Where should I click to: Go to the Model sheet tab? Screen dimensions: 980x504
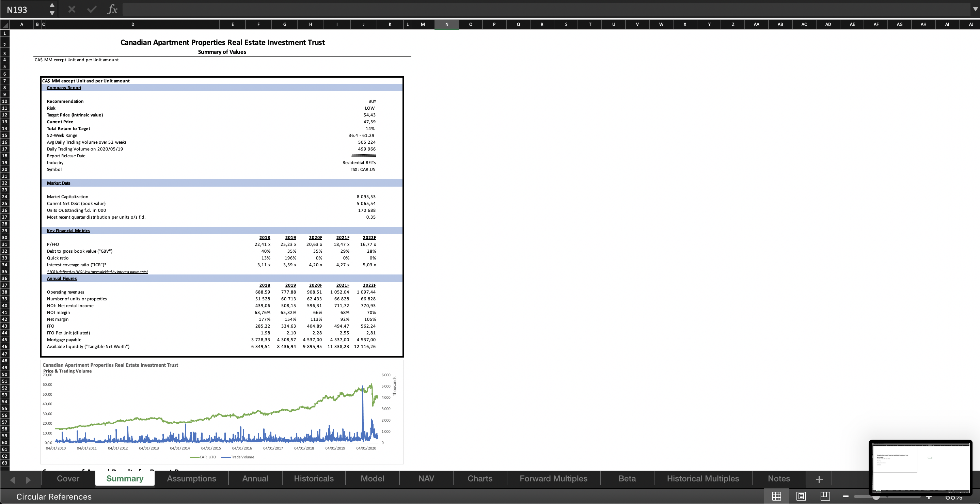pyautogui.click(x=373, y=478)
